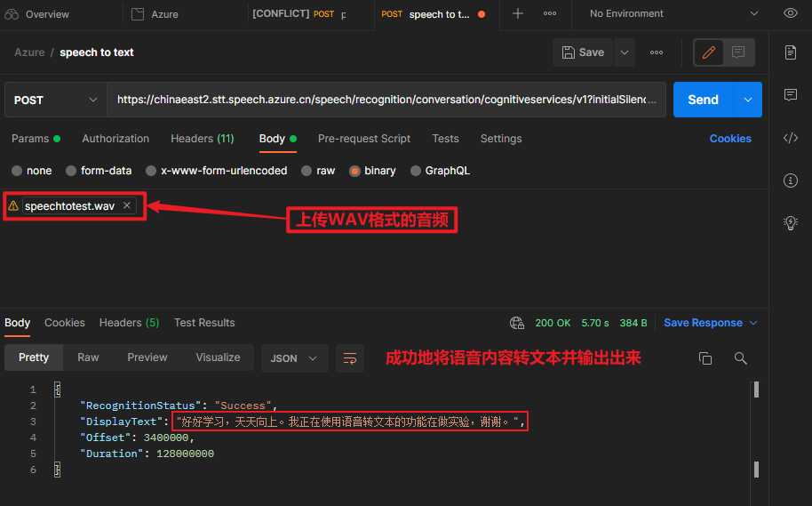Open code snippet icon in right sidebar
Screen dimensions: 812x506
point(791,137)
